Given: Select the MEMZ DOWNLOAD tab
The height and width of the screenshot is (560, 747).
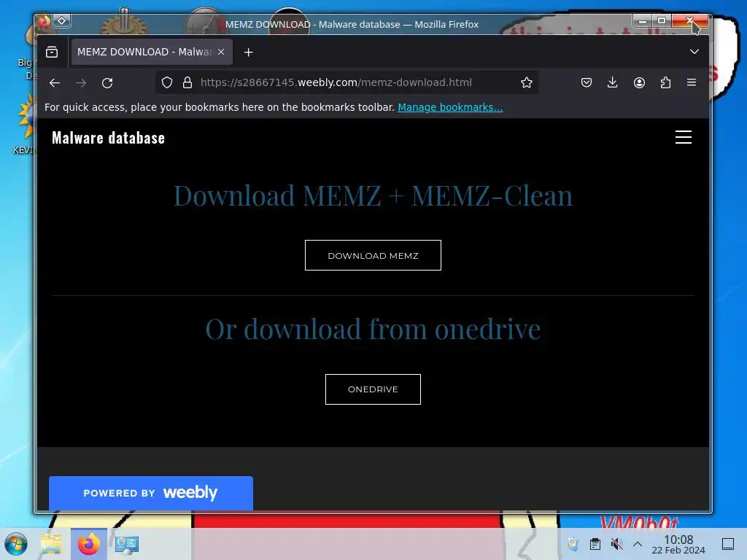Looking at the screenshot, I should point(152,52).
